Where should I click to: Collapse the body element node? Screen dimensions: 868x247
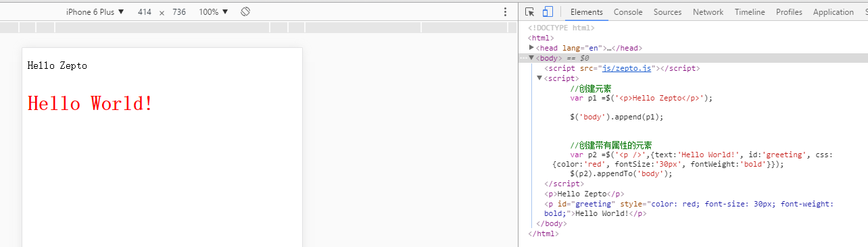pyautogui.click(x=531, y=58)
